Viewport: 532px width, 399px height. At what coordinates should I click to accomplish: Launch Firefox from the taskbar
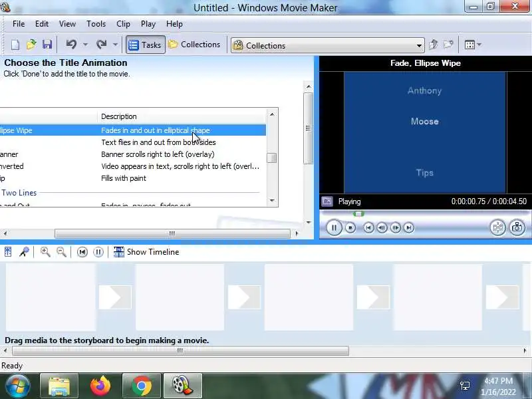coord(100,386)
